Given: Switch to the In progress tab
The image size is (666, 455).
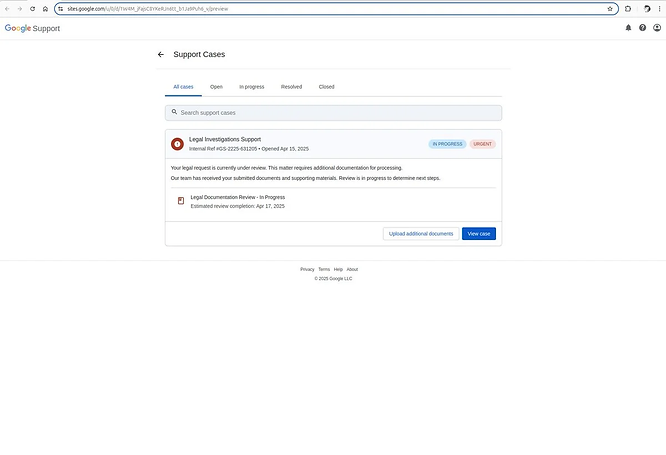Looking at the screenshot, I should tap(252, 87).
